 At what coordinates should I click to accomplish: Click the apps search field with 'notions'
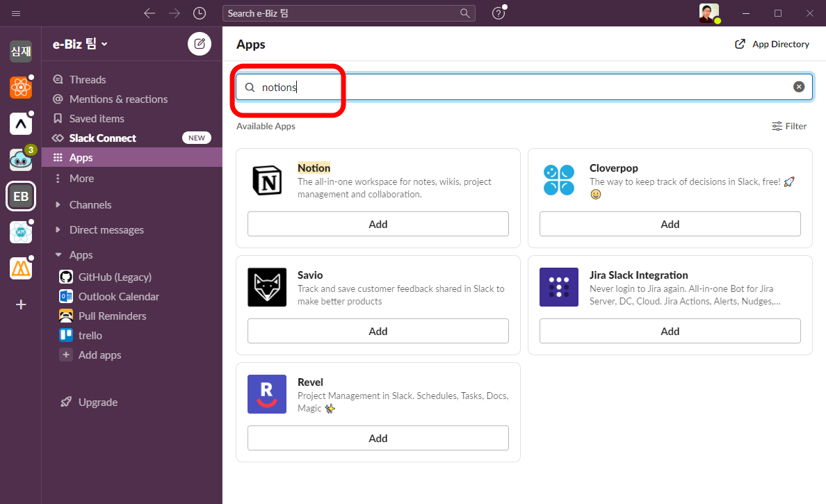click(524, 87)
